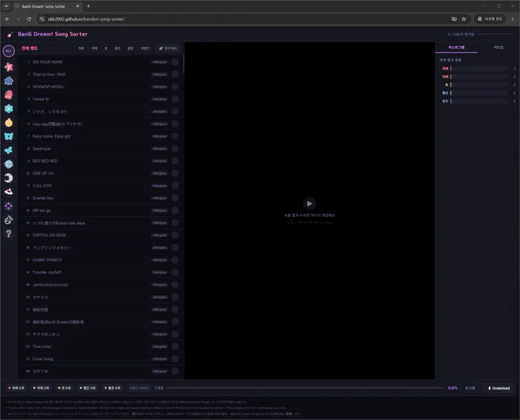Select the light-blue rose circle band icon

coord(9,164)
